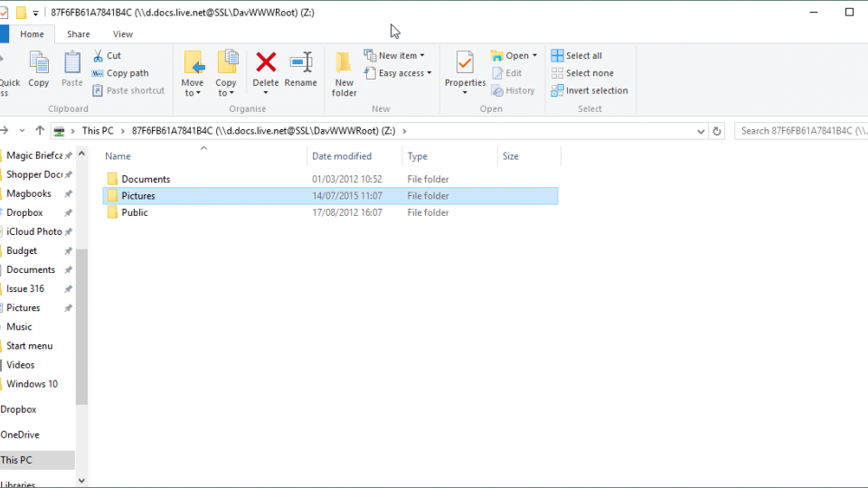Expand the address bar history dropdown
The height and width of the screenshot is (488, 868).
point(701,131)
